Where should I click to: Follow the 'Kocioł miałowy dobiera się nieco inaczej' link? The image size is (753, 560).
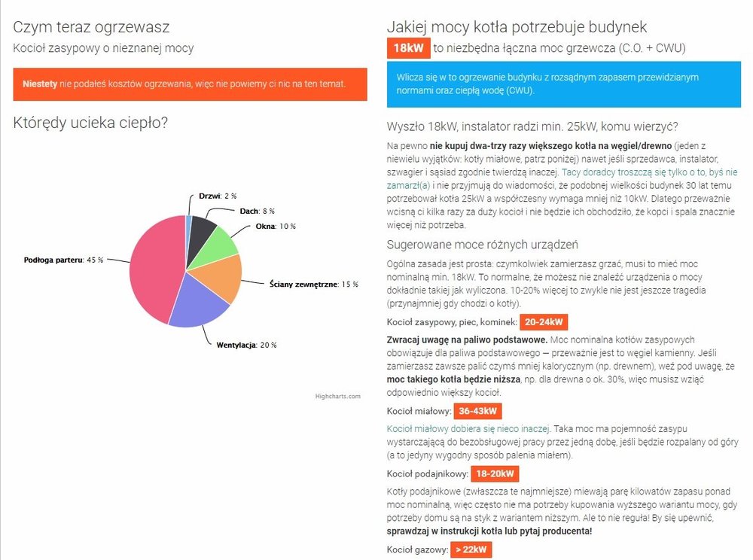tap(468, 428)
